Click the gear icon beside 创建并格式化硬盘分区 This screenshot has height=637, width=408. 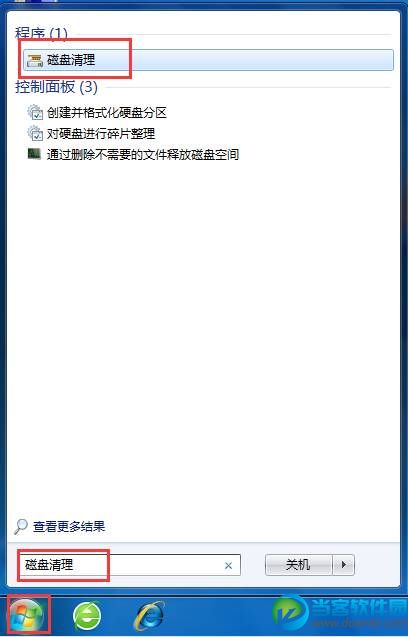pyautogui.click(x=35, y=112)
